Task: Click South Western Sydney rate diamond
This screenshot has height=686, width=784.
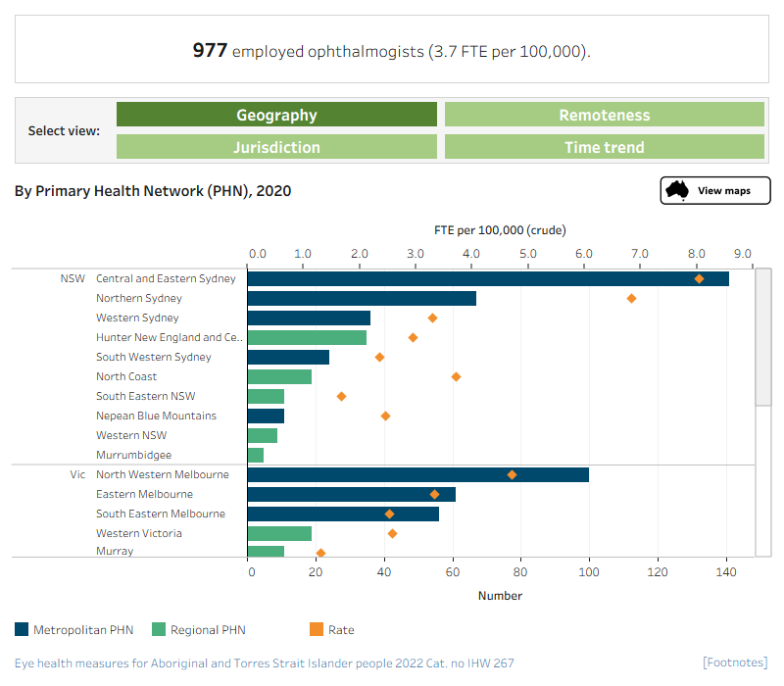Action: (379, 357)
